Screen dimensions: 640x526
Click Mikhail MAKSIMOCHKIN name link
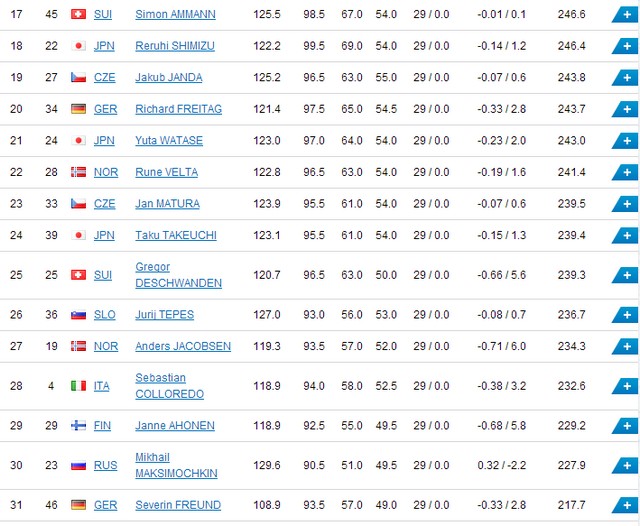tap(176, 465)
